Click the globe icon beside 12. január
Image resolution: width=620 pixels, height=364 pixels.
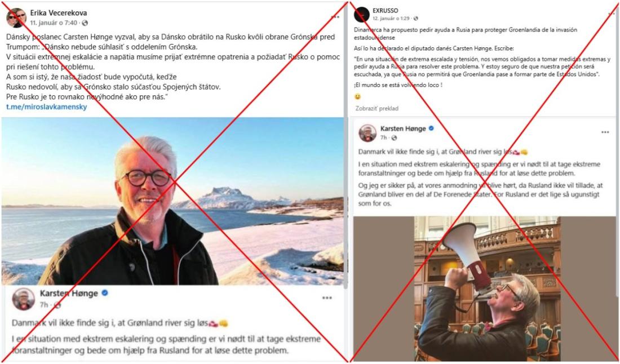coord(415,19)
